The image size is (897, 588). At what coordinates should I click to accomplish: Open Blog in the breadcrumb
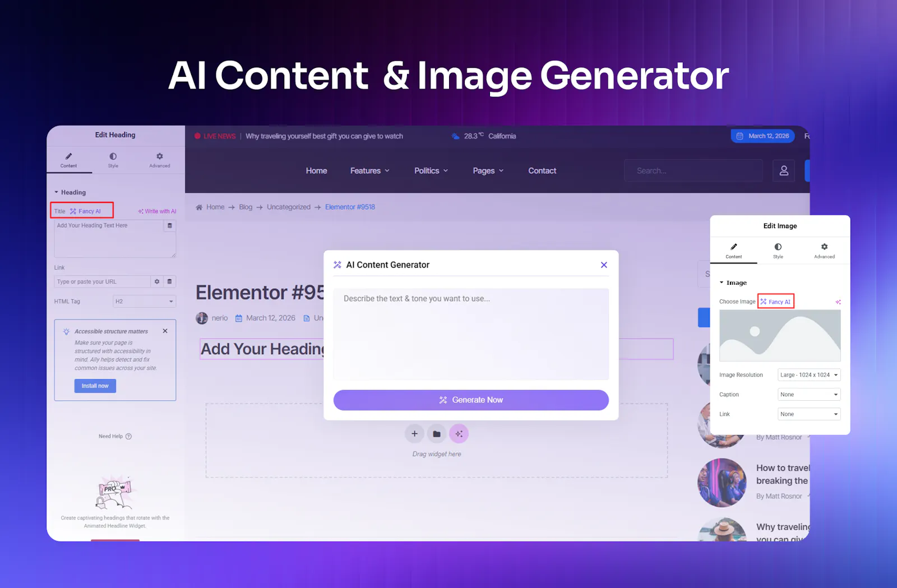(246, 207)
